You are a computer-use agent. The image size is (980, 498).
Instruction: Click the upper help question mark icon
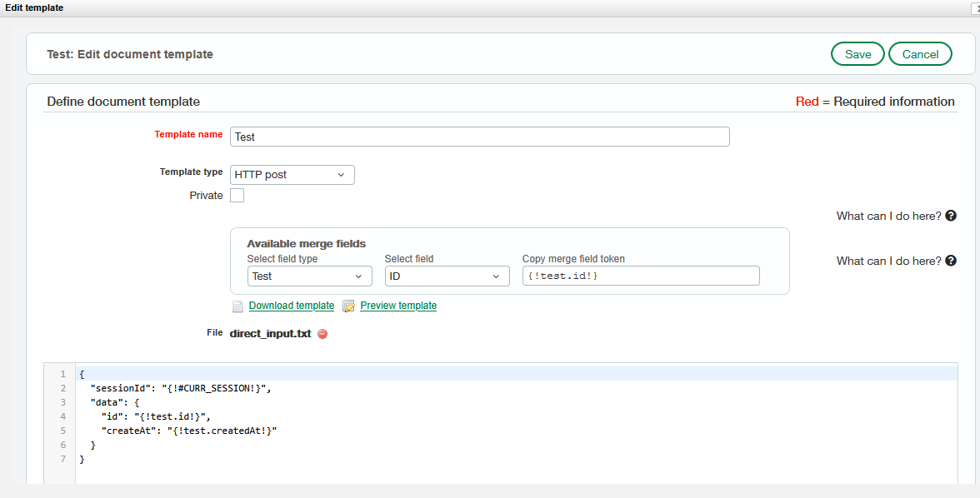[x=951, y=216]
